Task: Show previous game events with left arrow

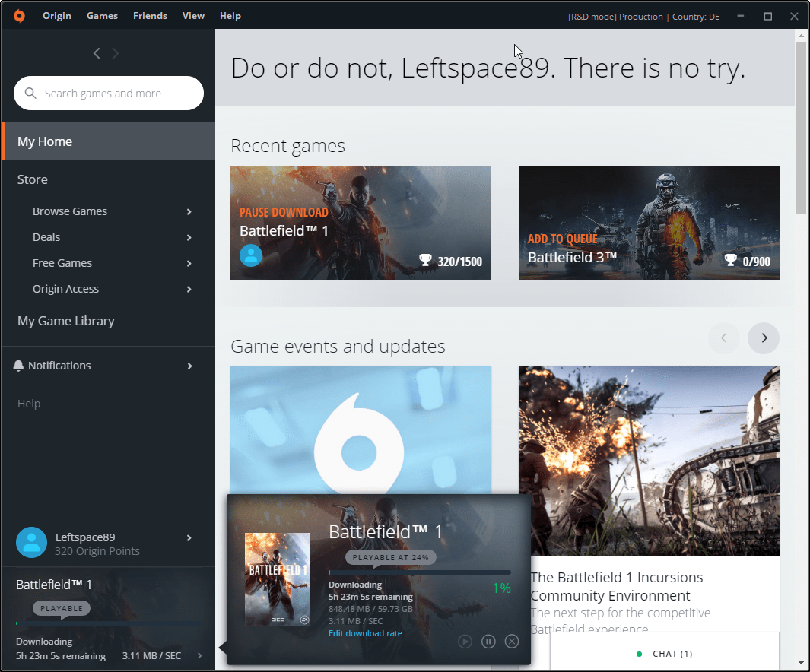Action: click(x=724, y=338)
